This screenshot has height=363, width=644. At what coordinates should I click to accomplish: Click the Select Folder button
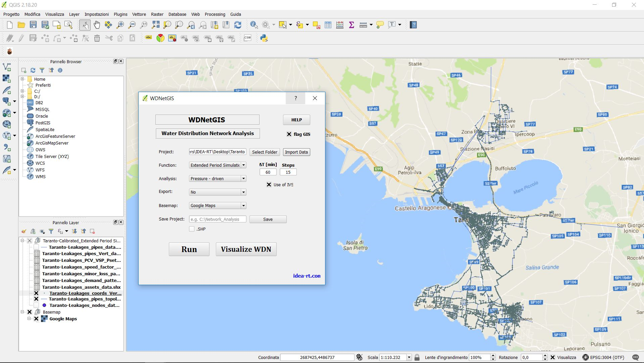pos(265,152)
